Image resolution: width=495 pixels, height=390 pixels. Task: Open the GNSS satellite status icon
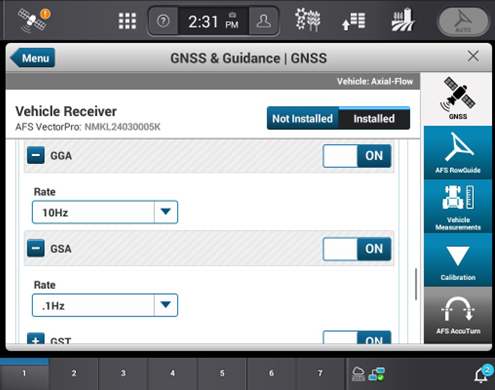(33, 20)
